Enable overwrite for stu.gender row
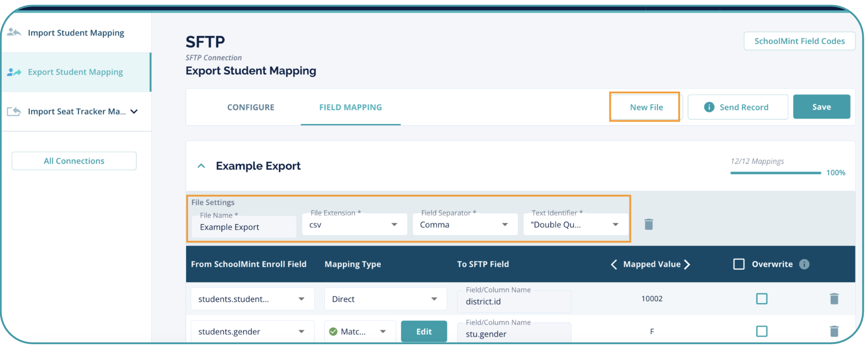 [x=762, y=331]
